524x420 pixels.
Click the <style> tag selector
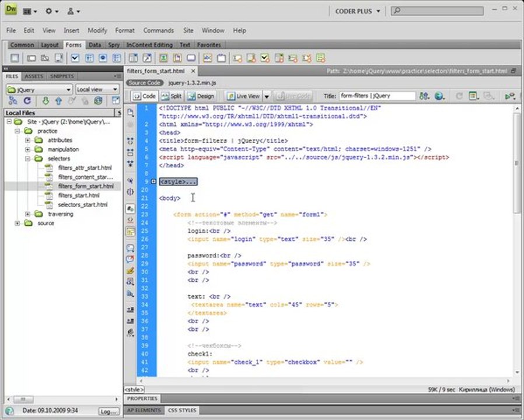coord(134,389)
